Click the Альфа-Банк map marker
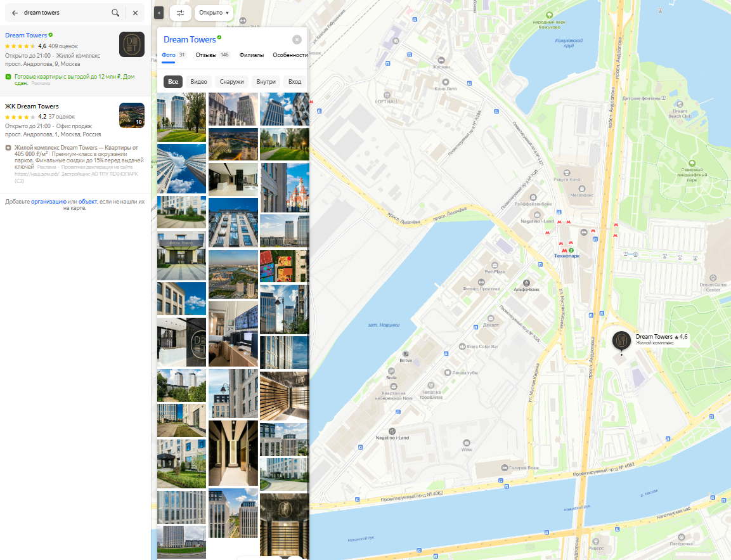The image size is (731, 560). [x=526, y=282]
